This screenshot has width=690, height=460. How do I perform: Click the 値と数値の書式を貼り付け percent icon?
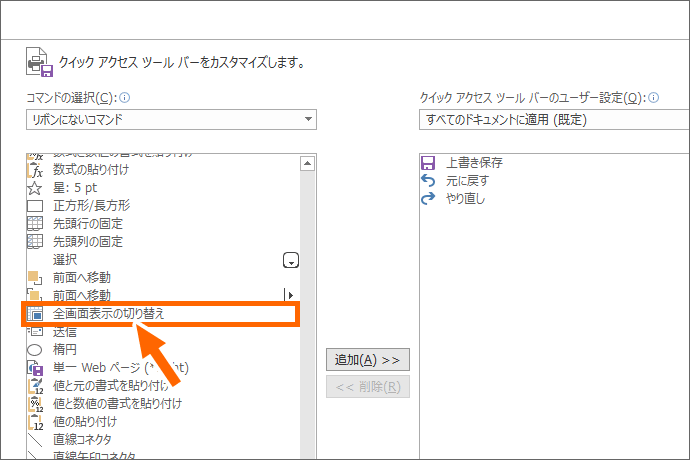pos(36,404)
